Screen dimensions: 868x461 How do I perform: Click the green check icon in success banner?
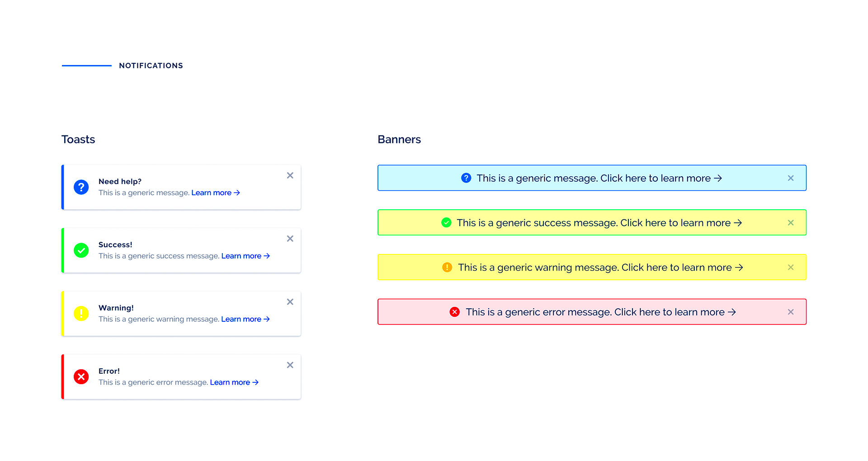point(446,222)
